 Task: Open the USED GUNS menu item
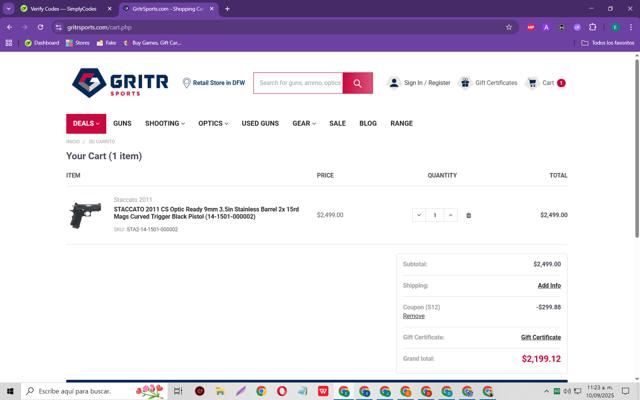260,123
